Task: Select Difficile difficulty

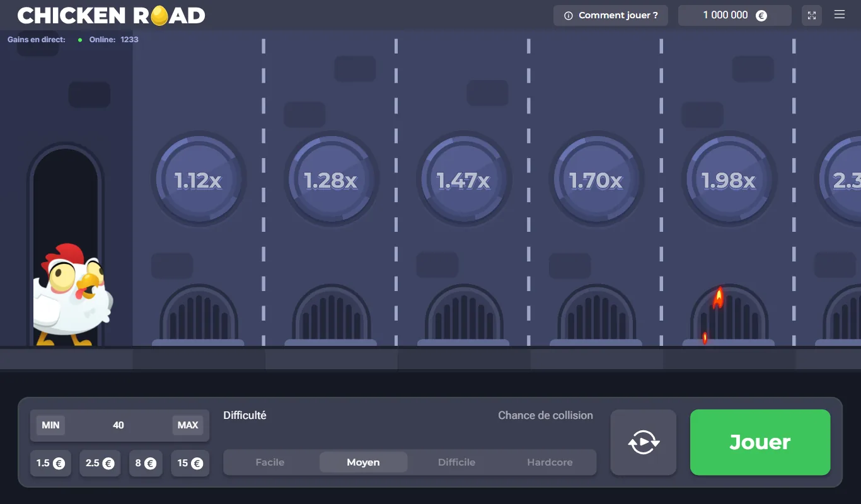Action: [x=456, y=462]
